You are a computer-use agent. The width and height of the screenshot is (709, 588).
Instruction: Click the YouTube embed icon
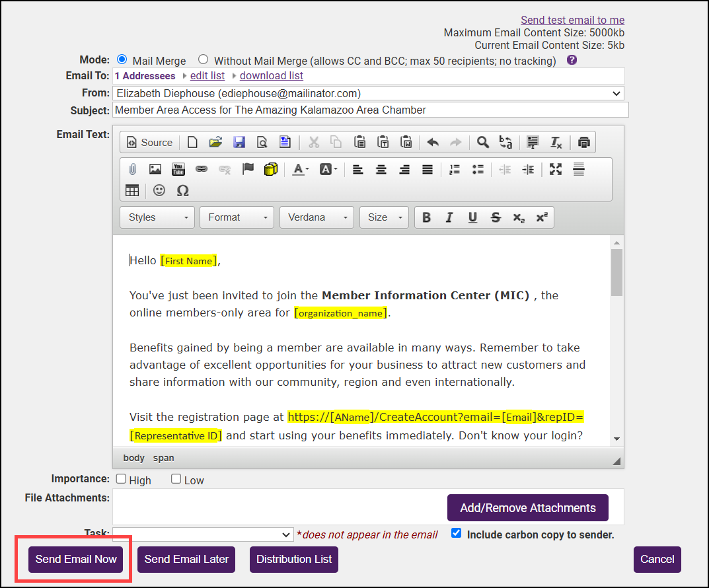[178, 169]
